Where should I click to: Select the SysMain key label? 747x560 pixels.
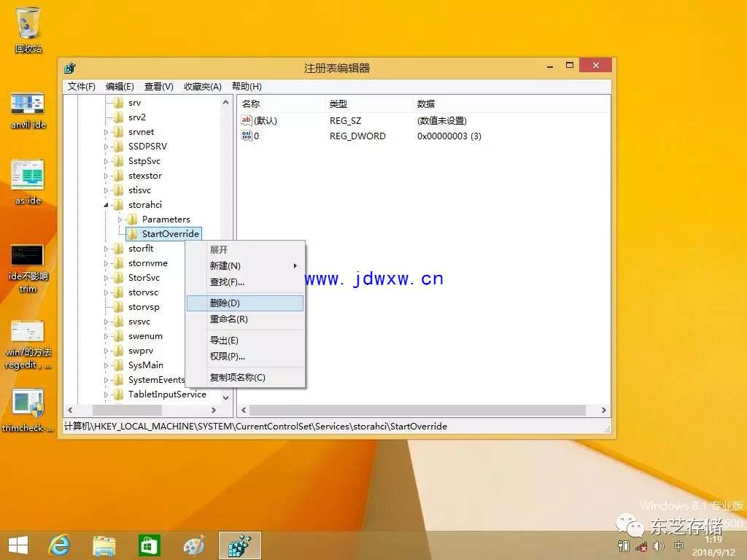pyautogui.click(x=146, y=365)
